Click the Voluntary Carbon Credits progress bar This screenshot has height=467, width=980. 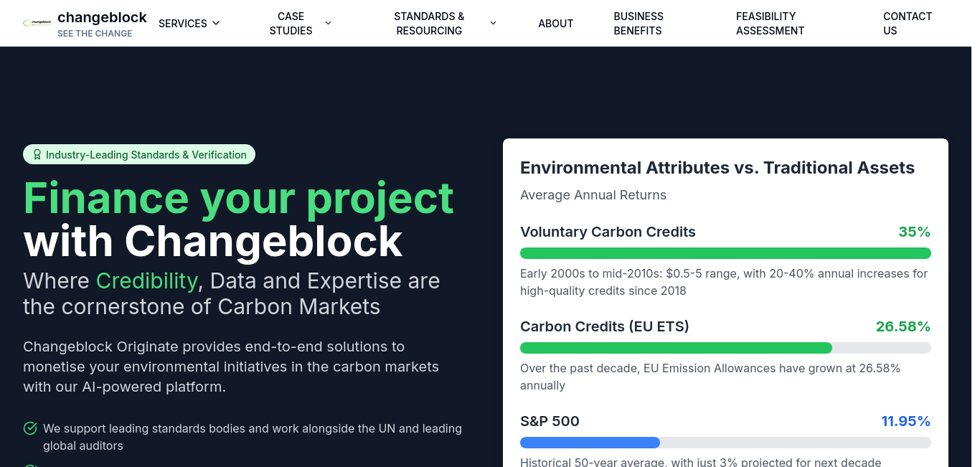pyautogui.click(x=725, y=253)
